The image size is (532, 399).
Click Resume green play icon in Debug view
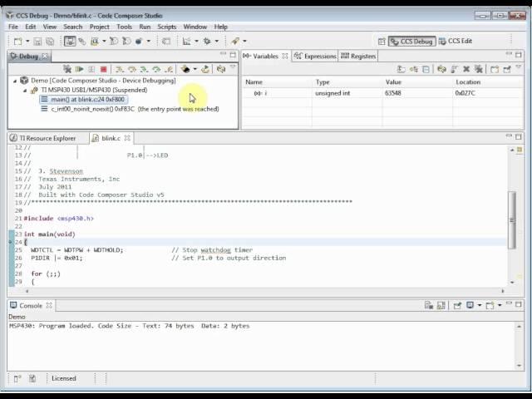80,69
